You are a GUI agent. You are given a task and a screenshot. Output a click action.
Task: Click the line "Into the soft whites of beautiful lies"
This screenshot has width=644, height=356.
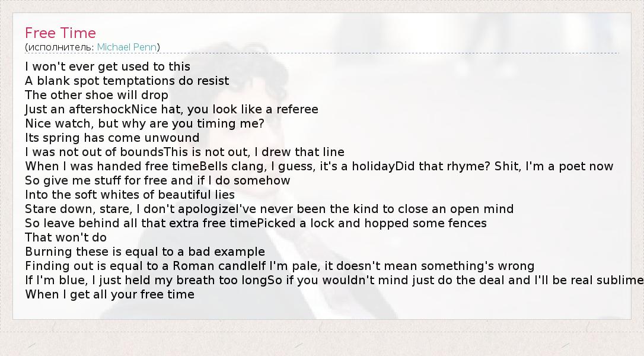[x=130, y=195]
